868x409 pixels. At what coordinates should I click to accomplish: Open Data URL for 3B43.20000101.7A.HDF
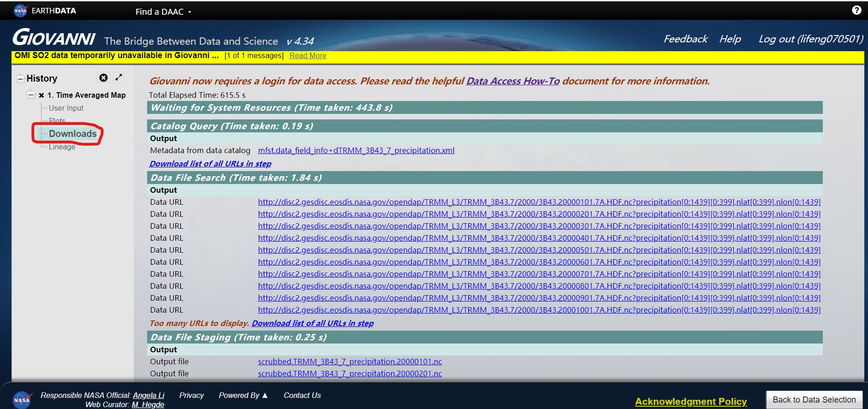[x=539, y=202]
